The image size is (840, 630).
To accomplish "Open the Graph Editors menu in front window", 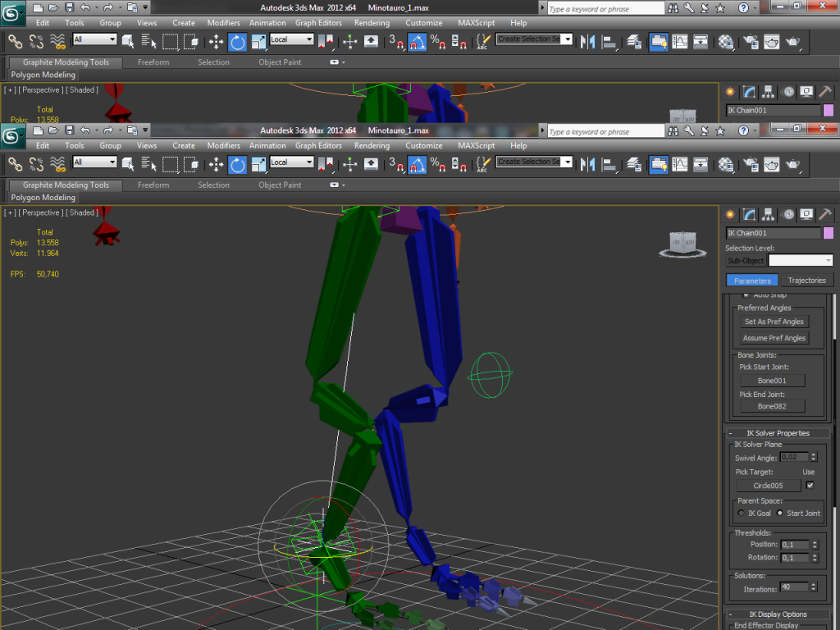I will 318,146.
